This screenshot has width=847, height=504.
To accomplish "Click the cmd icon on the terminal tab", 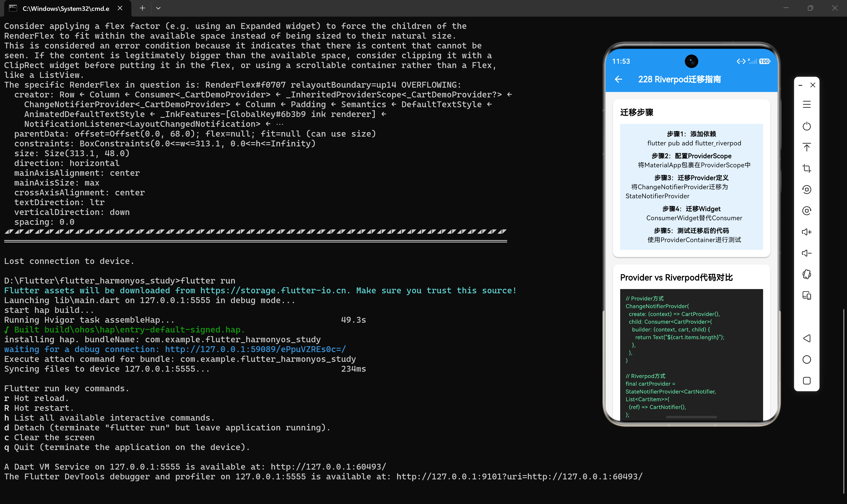I will coord(13,8).
